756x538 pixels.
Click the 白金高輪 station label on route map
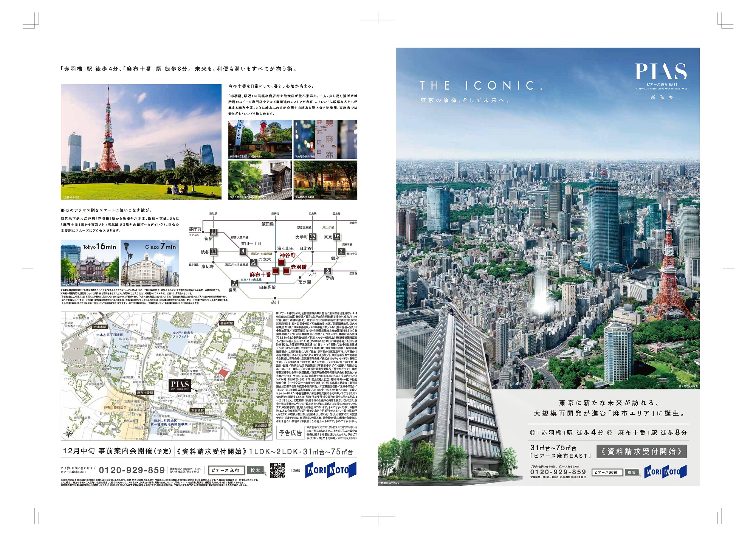267,287
